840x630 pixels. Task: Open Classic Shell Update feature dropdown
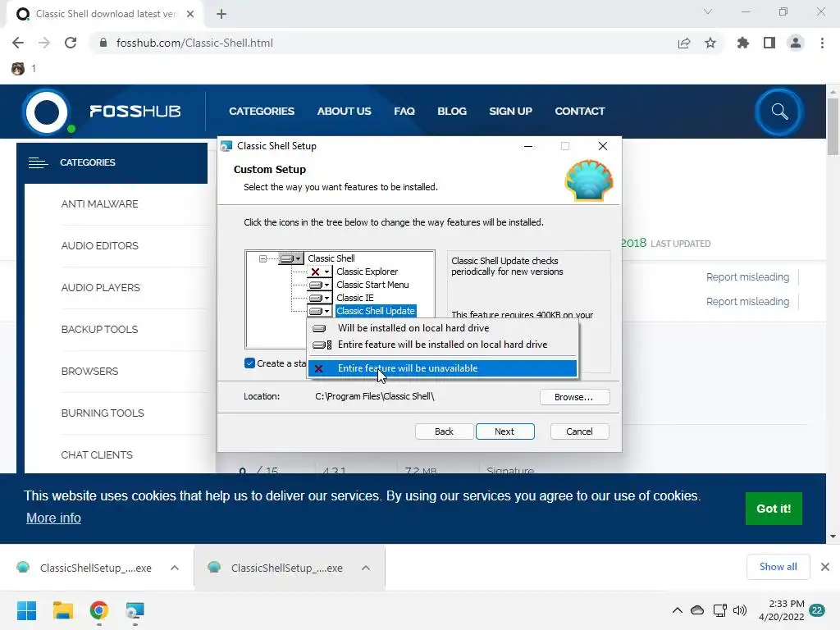tap(319, 311)
